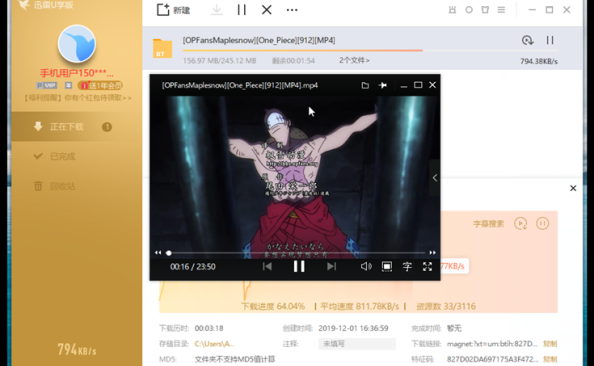Click the 平均速度 811.78KB/s text
Viewport: 594px width, 366px height.
[x=360, y=307]
